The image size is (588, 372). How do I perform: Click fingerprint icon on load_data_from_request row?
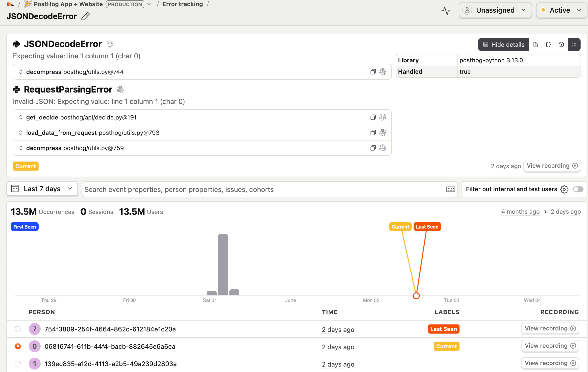point(383,133)
